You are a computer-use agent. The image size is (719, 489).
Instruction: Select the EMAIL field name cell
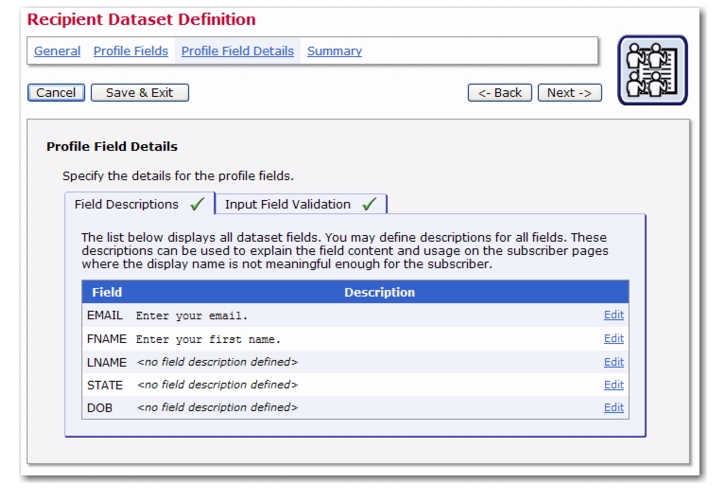click(x=105, y=315)
